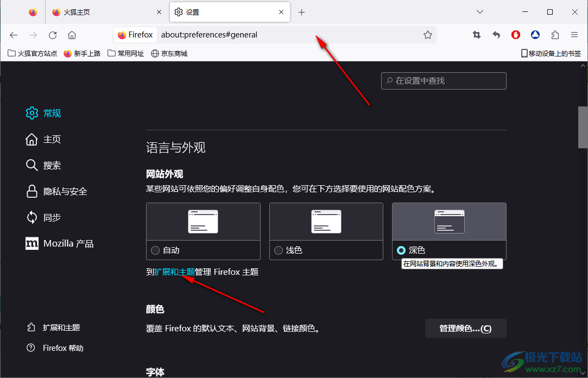Screen dimensions: 588x378
Task: Open the red shield ad blocker extension
Action: tap(516, 35)
